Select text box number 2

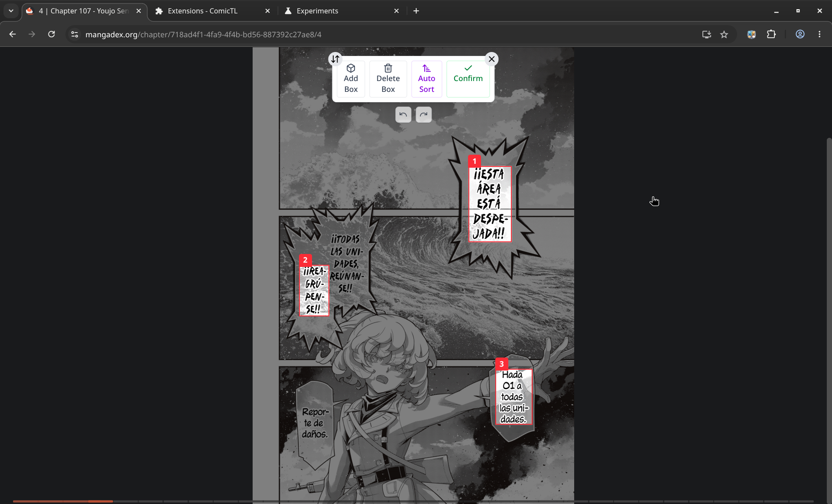click(x=314, y=290)
